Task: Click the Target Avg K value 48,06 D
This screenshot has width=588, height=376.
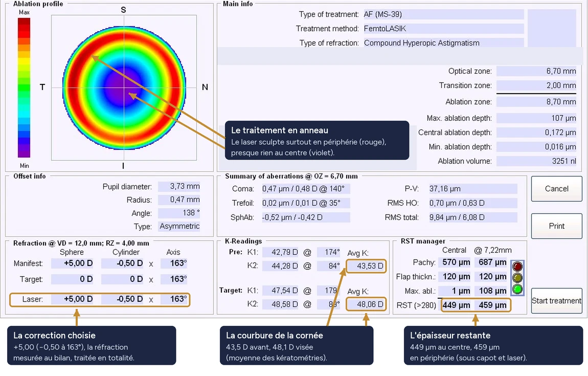Action: click(366, 304)
